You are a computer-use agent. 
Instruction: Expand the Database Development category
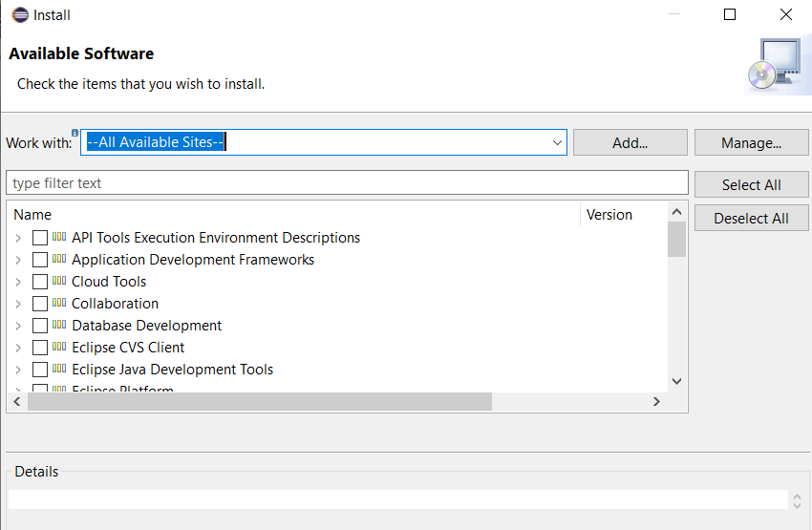(x=18, y=326)
